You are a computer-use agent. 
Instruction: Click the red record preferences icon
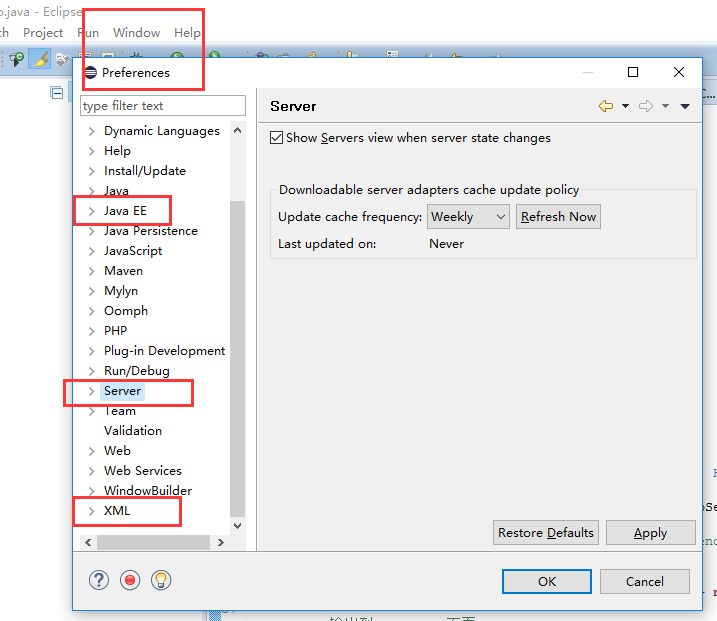[130, 580]
